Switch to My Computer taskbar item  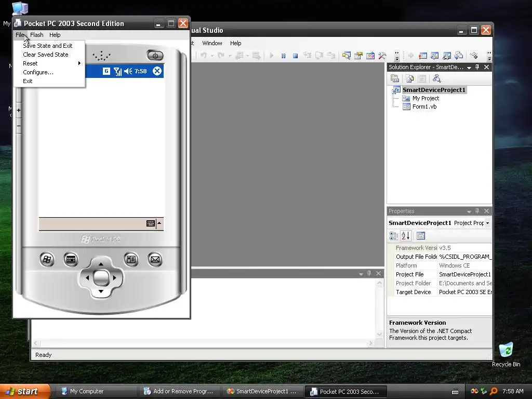pyautogui.click(x=97, y=391)
